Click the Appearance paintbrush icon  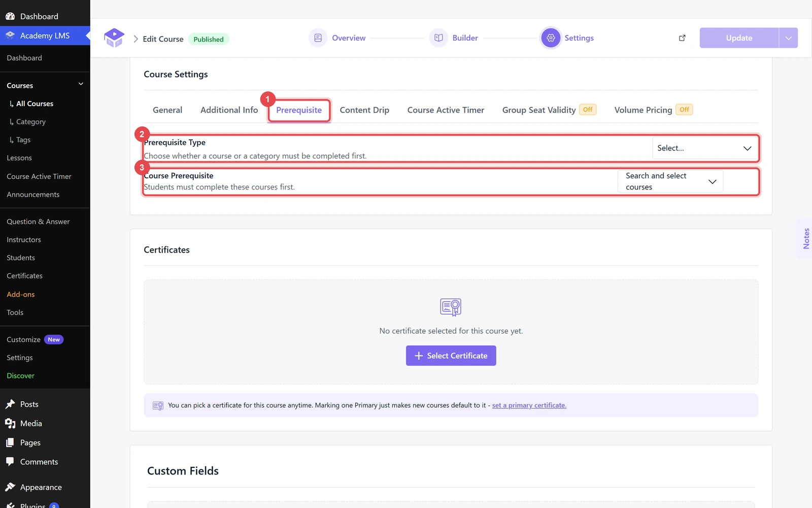click(10, 487)
